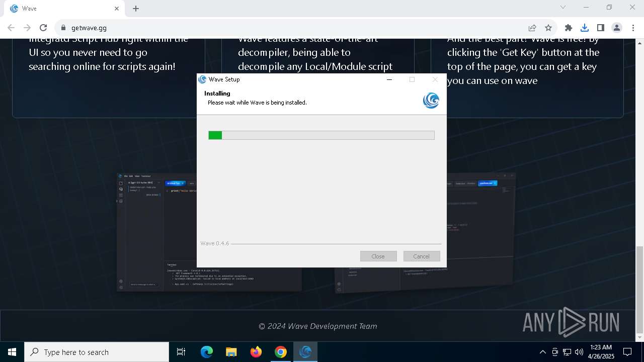Open tab search chevron in Chrome

pos(563,7)
